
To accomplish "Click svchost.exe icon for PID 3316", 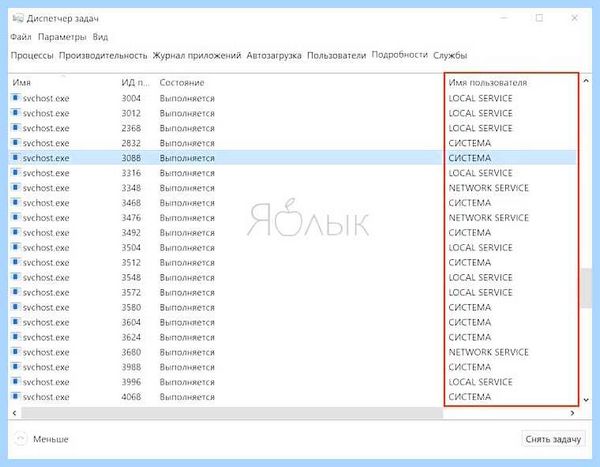I will point(15,172).
